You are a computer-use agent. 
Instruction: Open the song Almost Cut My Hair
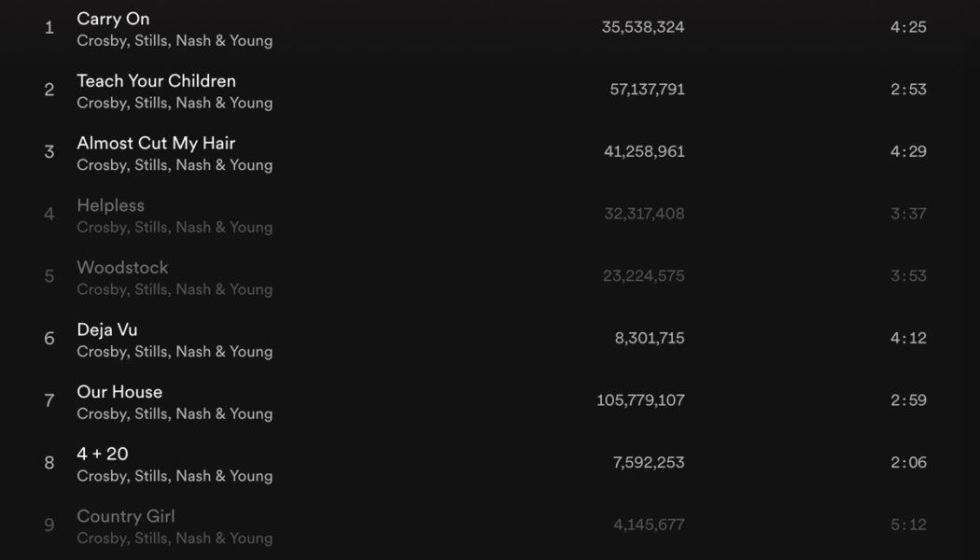[x=154, y=143]
